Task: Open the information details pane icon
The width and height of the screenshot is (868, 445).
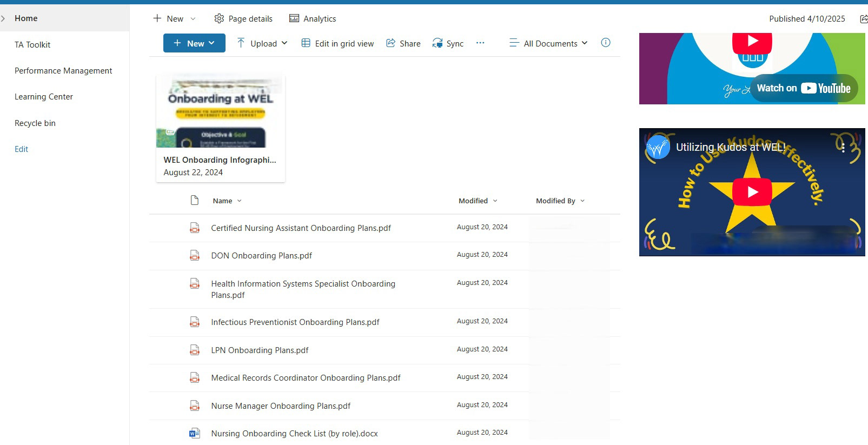Action: (606, 42)
